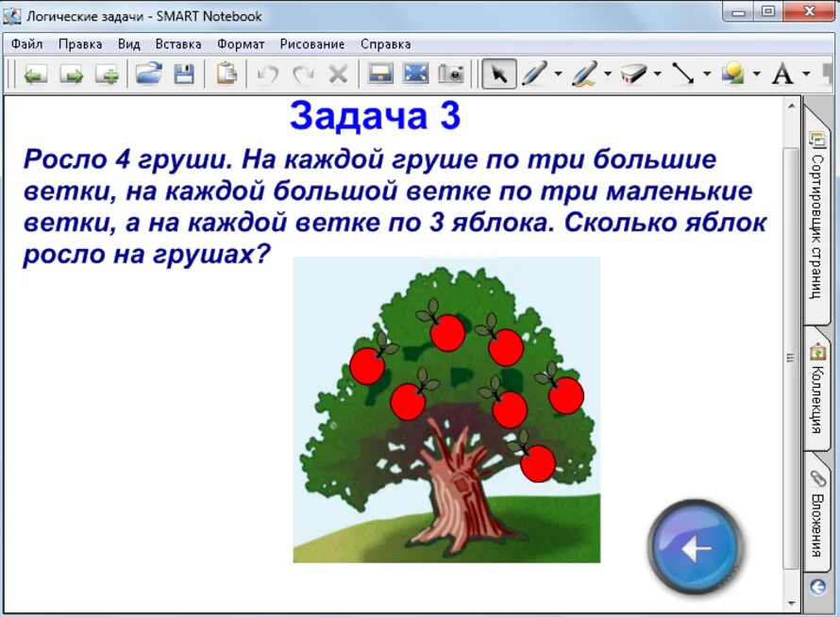Open Text tool dropdown arrow
The image size is (840, 617).
pos(806,74)
